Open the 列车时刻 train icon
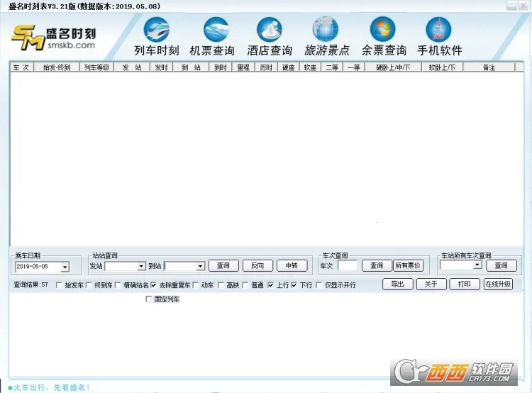 click(x=157, y=30)
